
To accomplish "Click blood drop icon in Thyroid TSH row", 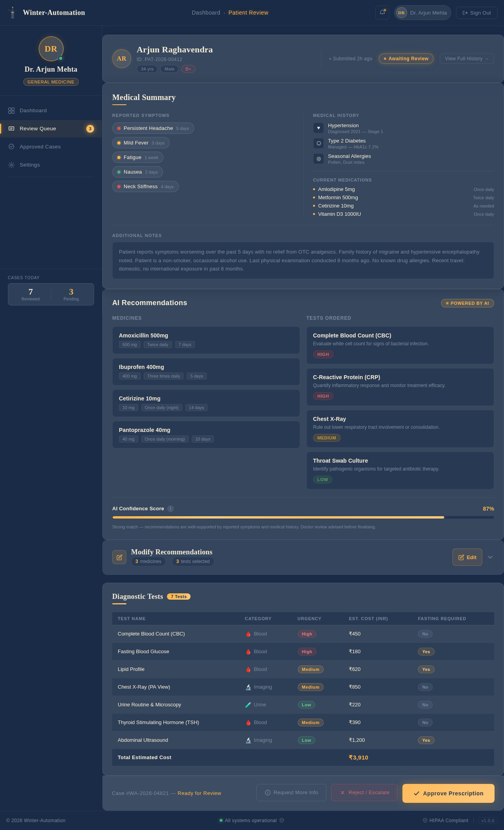I will [x=248, y=723].
